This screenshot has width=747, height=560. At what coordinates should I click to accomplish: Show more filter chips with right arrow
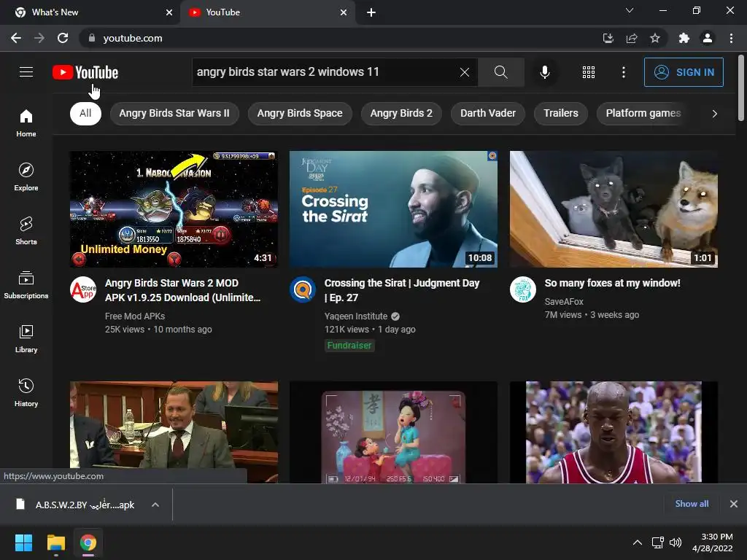[714, 114]
